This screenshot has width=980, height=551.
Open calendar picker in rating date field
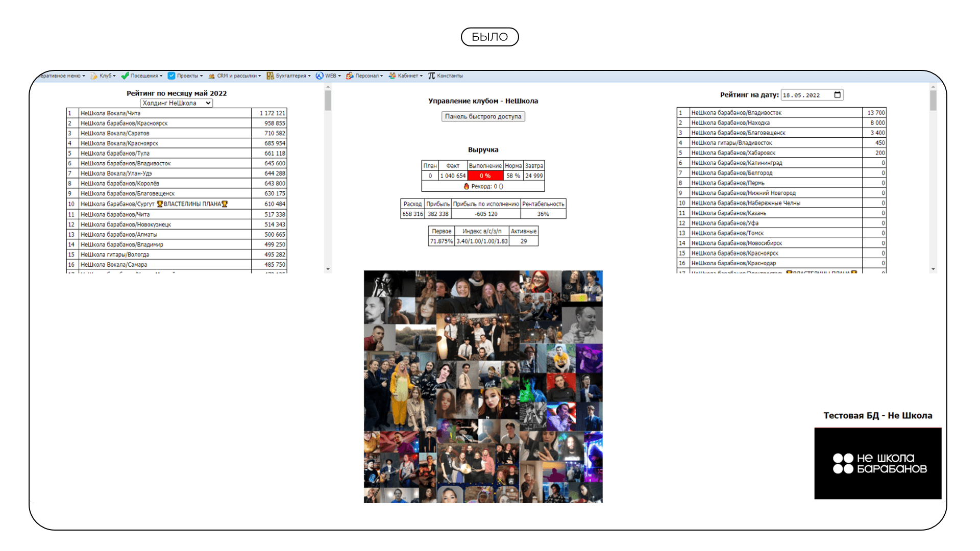coord(837,95)
